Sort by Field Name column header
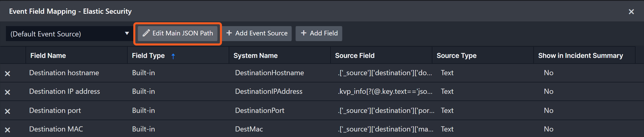Image resolution: width=644 pixels, height=137 pixels. coord(48,56)
